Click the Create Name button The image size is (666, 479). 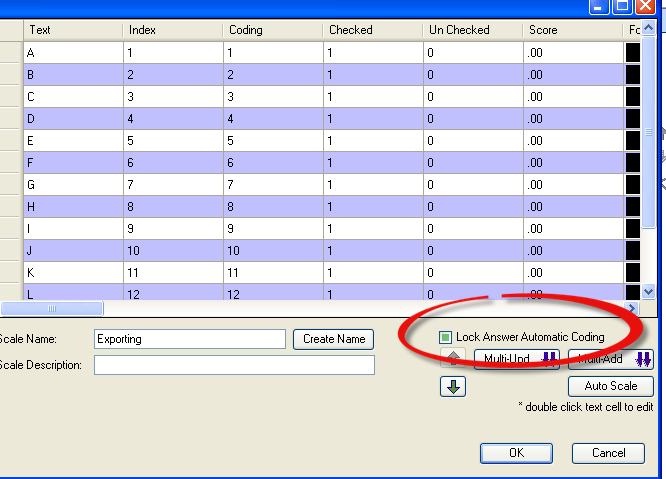[334, 339]
